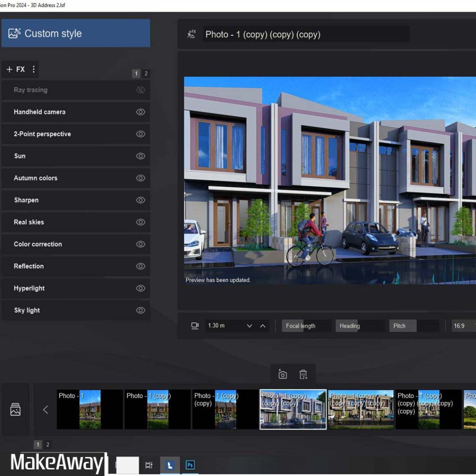Click the camera height icon
The width and height of the screenshot is (476, 476).
click(x=195, y=326)
